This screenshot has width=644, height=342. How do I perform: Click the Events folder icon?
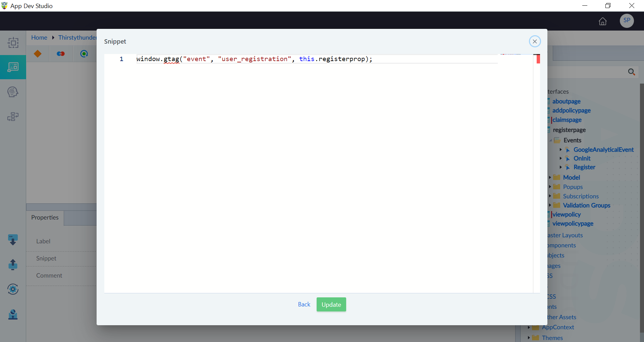click(x=557, y=140)
